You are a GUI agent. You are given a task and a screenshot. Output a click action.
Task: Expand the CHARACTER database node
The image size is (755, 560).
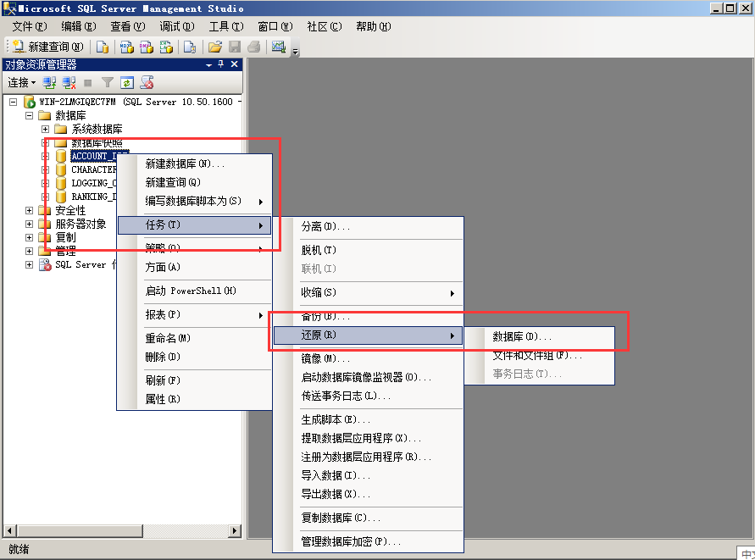tap(45, 169)
